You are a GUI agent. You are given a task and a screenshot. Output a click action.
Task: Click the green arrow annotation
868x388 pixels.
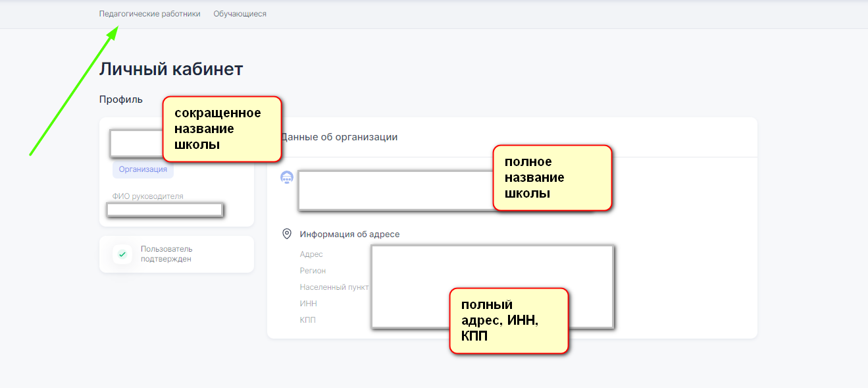point(74,91)
